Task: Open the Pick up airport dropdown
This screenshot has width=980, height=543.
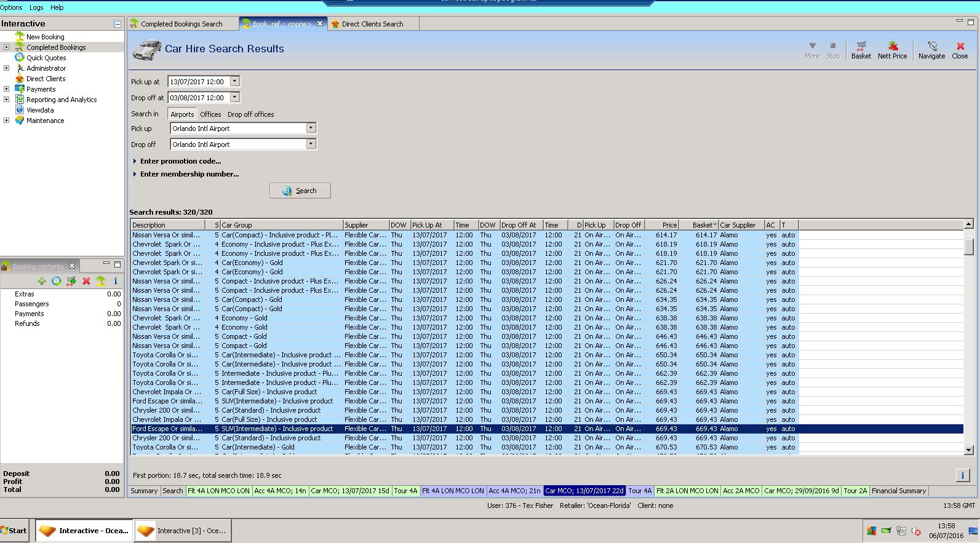Action: 311,128
